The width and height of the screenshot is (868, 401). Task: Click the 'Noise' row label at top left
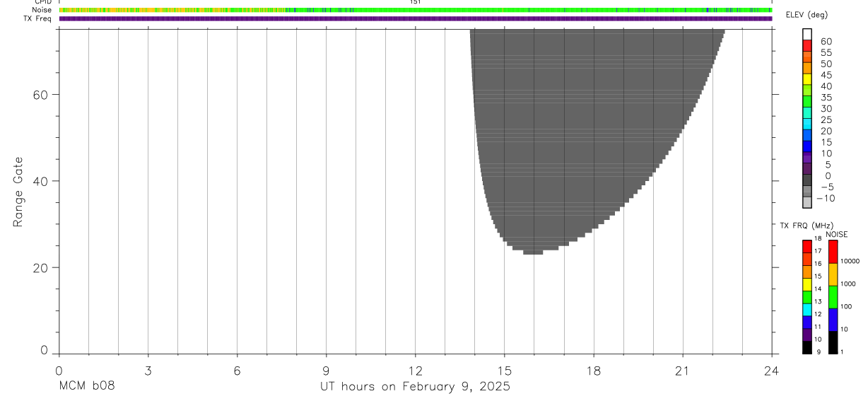pos(42,10)
